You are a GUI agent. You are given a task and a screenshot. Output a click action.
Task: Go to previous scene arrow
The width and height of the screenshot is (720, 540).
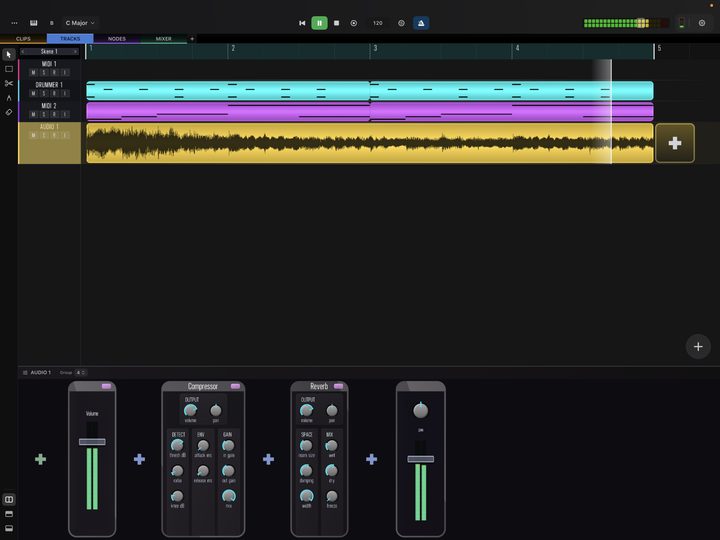[x=23, y=51]
